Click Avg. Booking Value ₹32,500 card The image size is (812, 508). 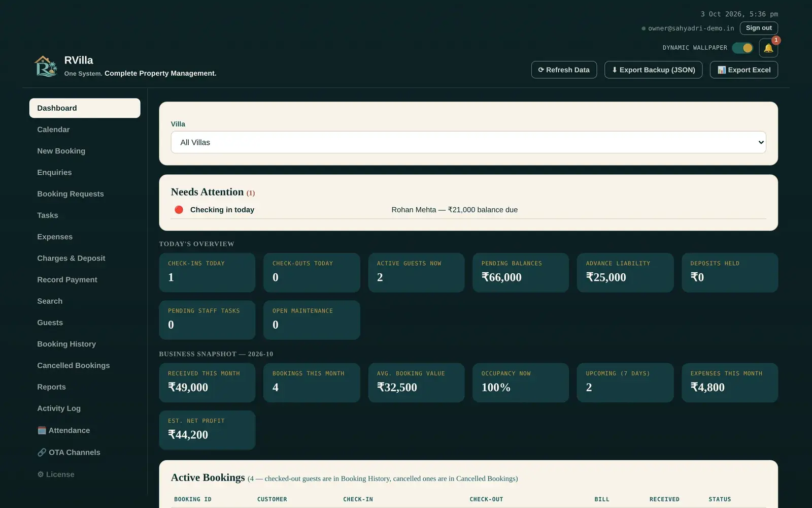[416, 383]
